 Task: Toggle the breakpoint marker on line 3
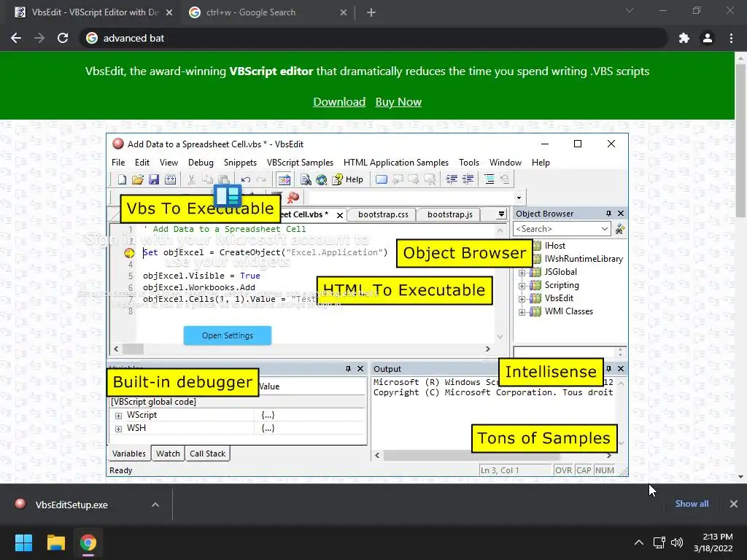coord(129,253)
